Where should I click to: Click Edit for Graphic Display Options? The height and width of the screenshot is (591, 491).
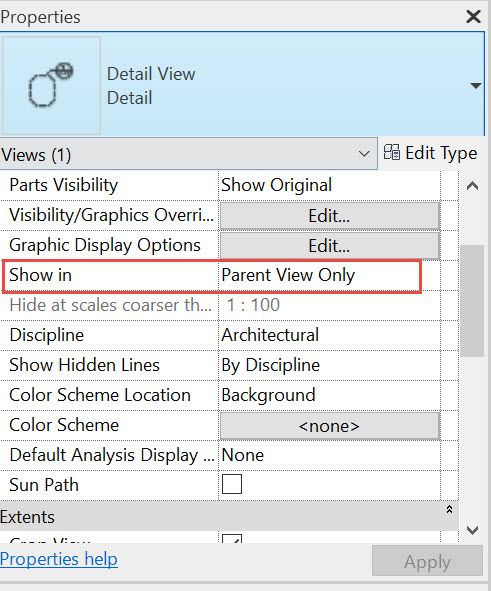pyautogui.click(x=330, y=246)
